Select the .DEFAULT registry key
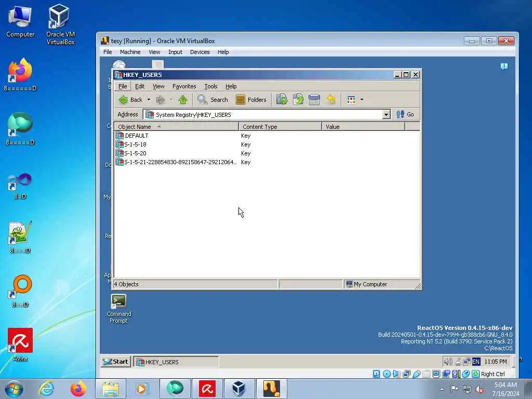The image size is (532, 399). pos(132,136)
